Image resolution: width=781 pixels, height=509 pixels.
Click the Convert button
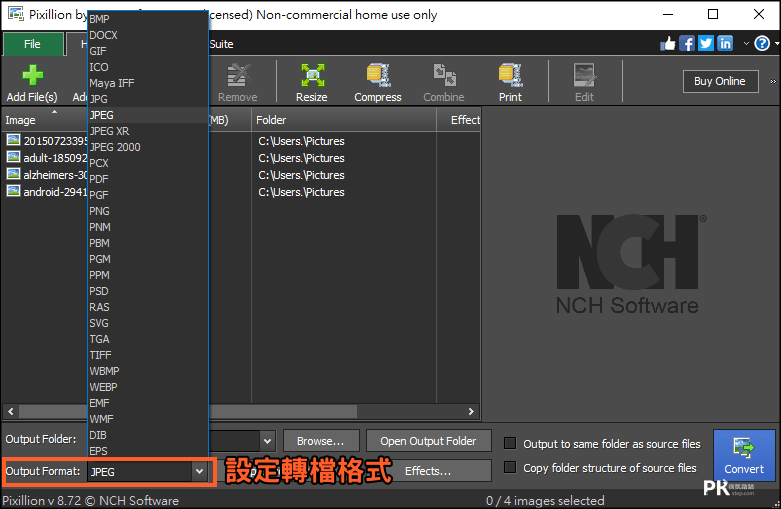click(x=744, y=455)
